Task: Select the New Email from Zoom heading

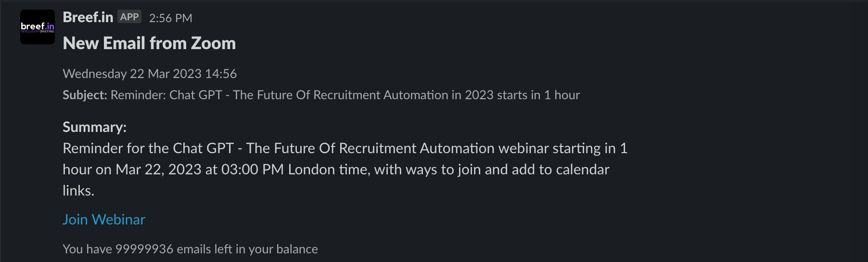Action: click(149, 43)
